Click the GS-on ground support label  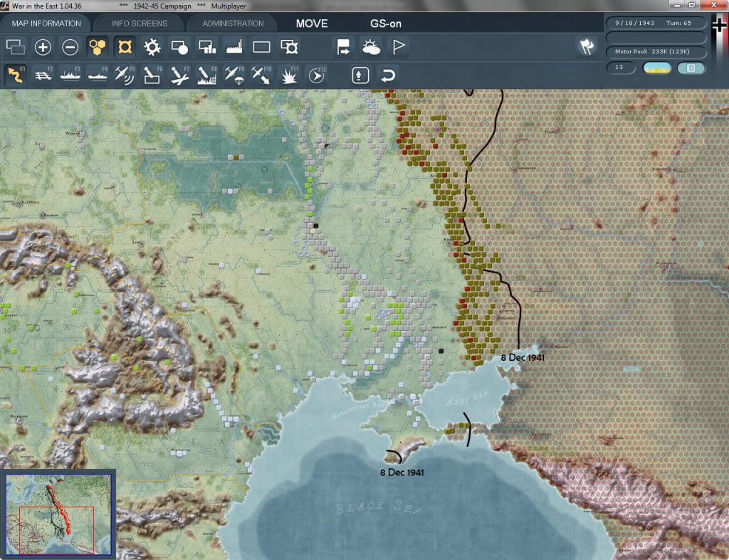[385, 23]
